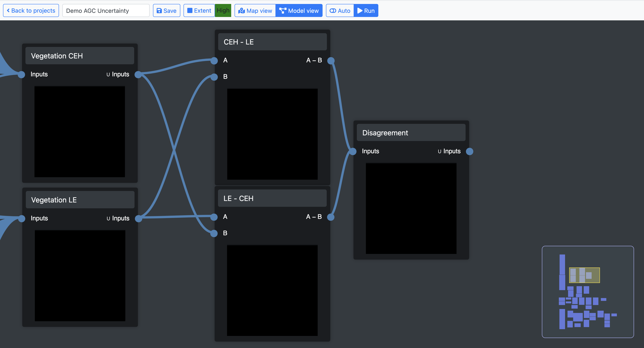This screenshot has width=644, height=348.
Task: Select the LE - CEH node header
Action: tap(272, 198)
